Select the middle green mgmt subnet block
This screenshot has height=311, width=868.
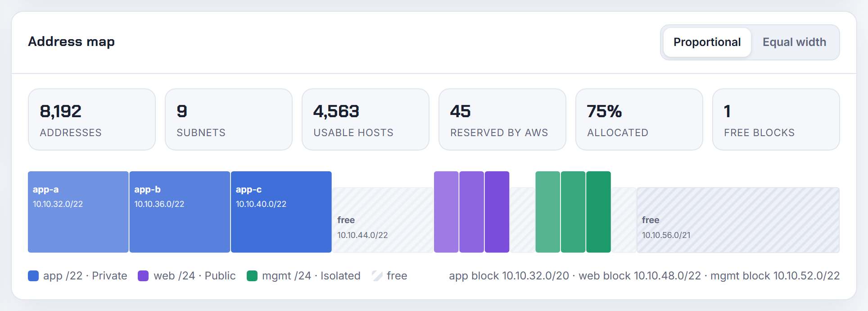(x=573, y=212)
